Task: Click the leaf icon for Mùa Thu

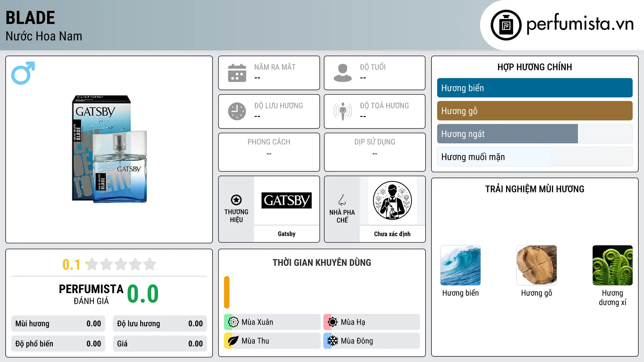Action: click(233, 341)
